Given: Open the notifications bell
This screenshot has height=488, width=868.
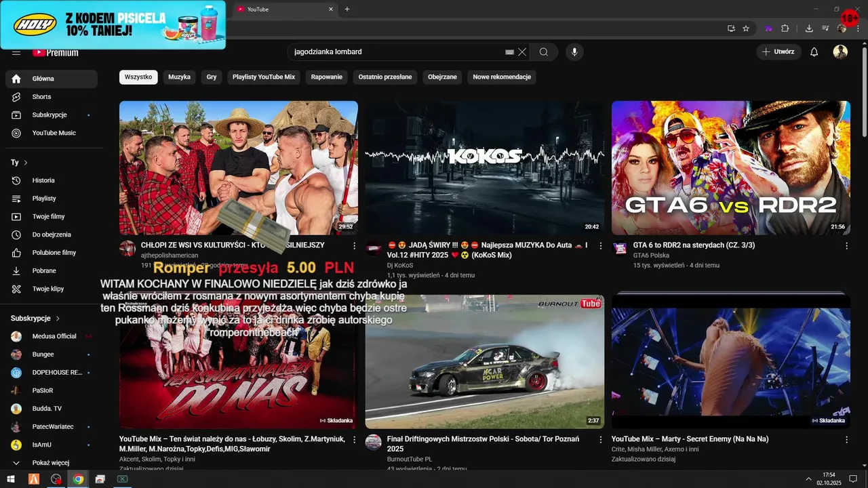Looking at the screenshot, I should point(814,52).
